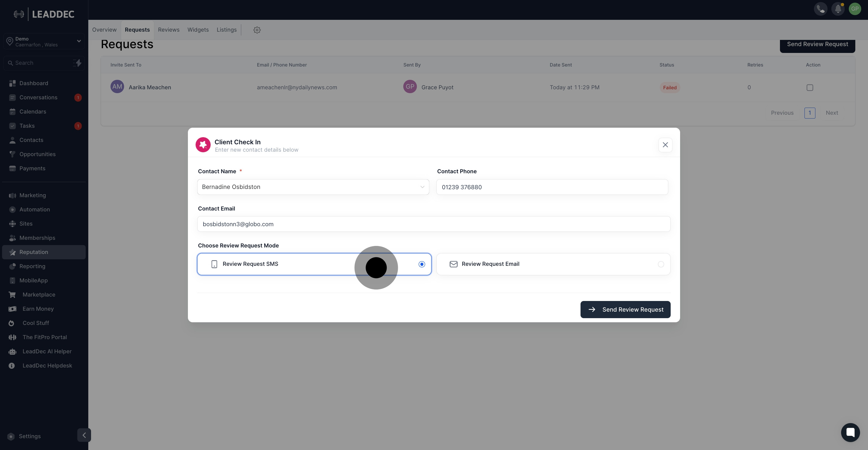Image resolution: width=868 pixels, height=450 pixels.
Task: Click the Tasks count badge
Action: pyautogui.click(x=78, y=126)
